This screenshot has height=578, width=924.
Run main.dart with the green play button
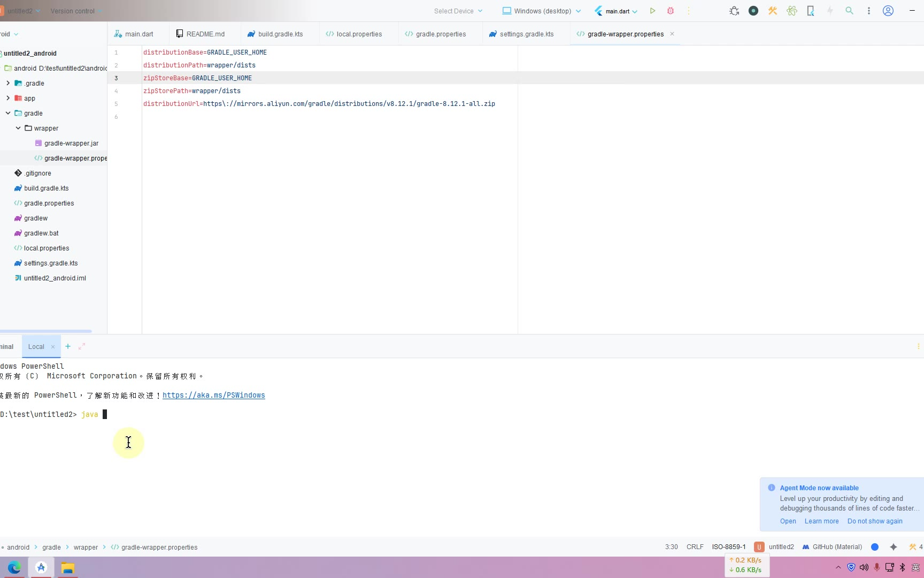click(x=652, y=11)
